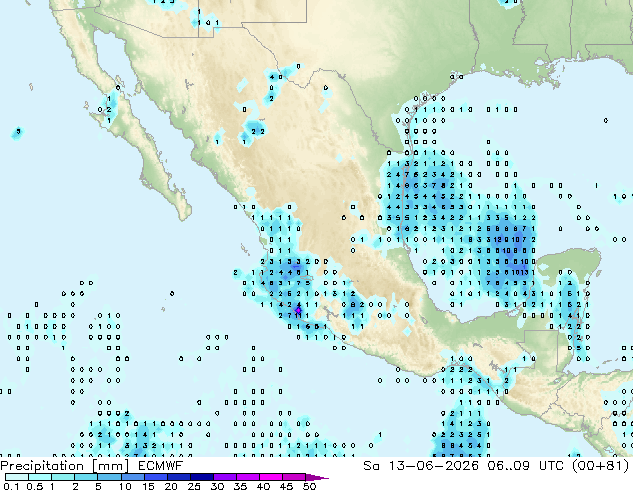Click the legend value '0.5'

(x=34, y=486)
